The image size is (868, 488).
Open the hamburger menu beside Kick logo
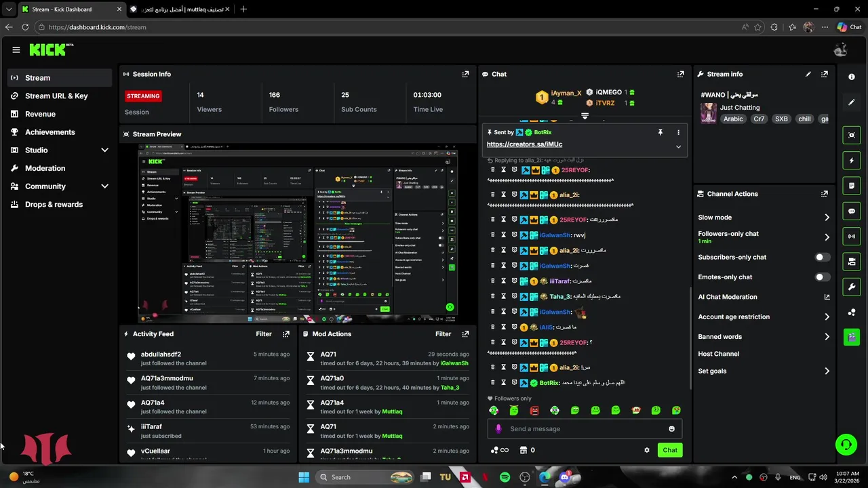tap(16, 49)
